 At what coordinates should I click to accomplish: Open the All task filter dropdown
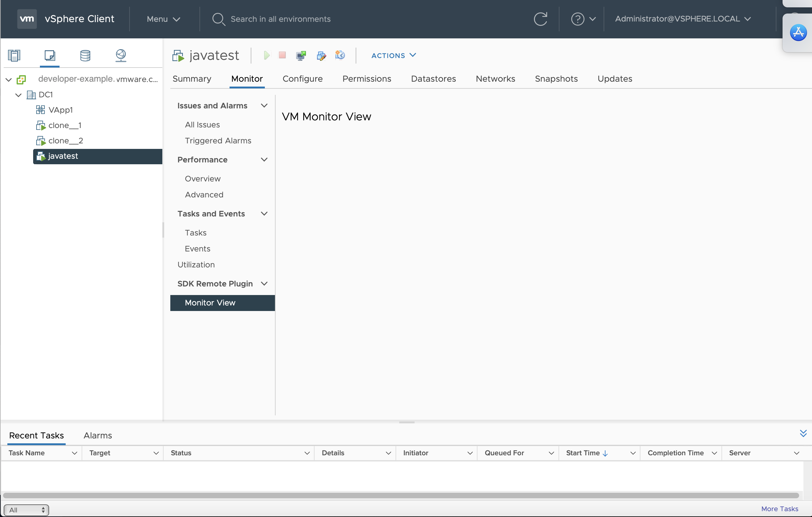26,510
